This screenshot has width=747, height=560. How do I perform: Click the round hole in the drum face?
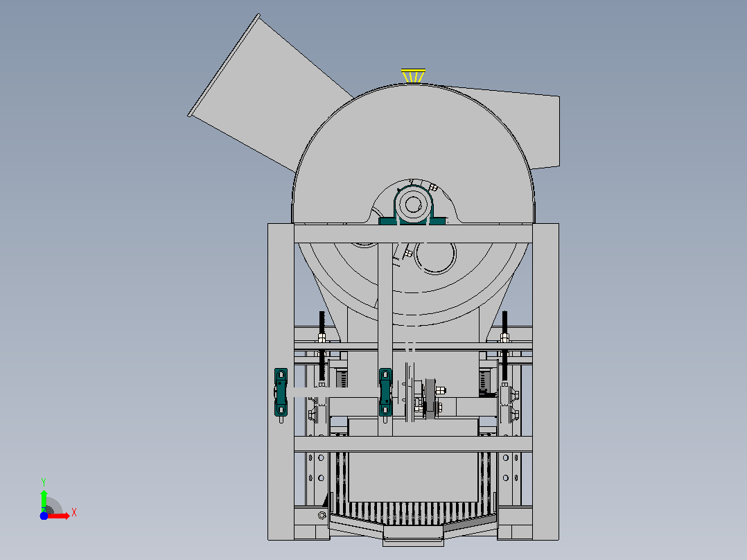click(x=435, y=258)
